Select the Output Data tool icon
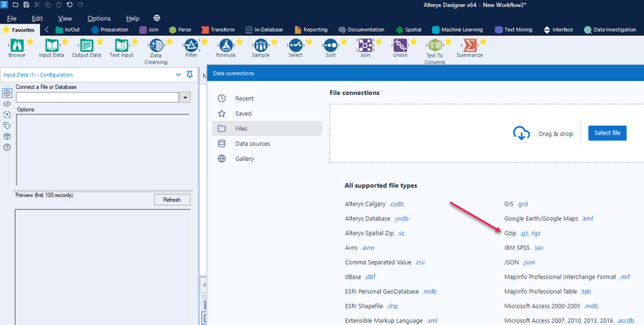Viewport: 644px width, 325px height. pyautogui.click(x=86, y=46)
